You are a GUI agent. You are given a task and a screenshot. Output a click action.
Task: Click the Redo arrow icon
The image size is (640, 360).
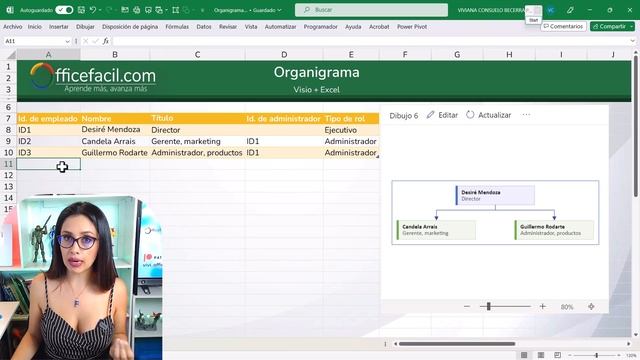[x=109, y=10]
